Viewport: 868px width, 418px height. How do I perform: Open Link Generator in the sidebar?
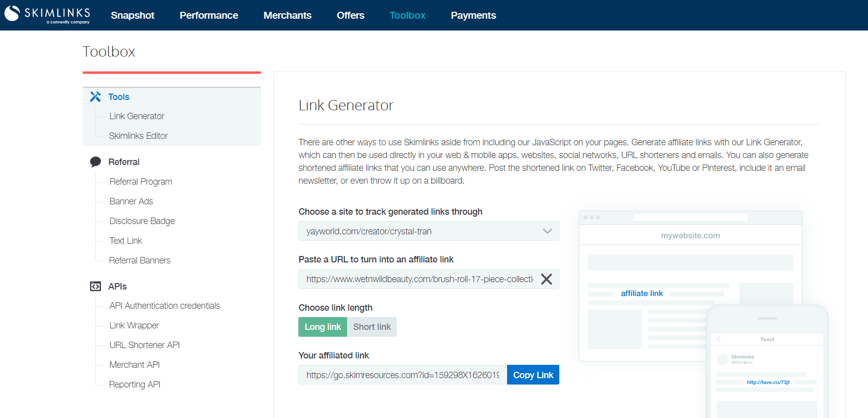(x=137, y=116)
